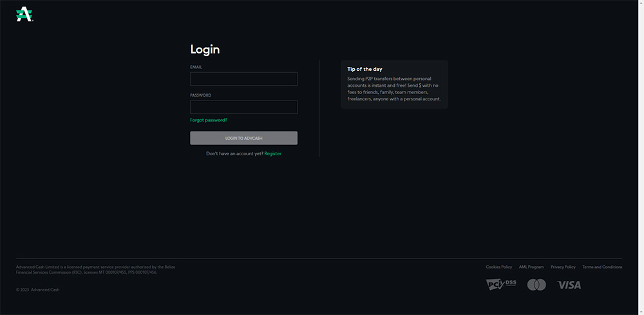Screen dimensions: 644x315
Task: View the Privacy Policy page
Action: tap(563, 267)
